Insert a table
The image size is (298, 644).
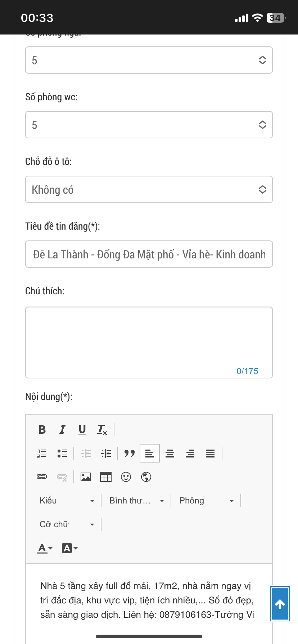pos(106,477)
